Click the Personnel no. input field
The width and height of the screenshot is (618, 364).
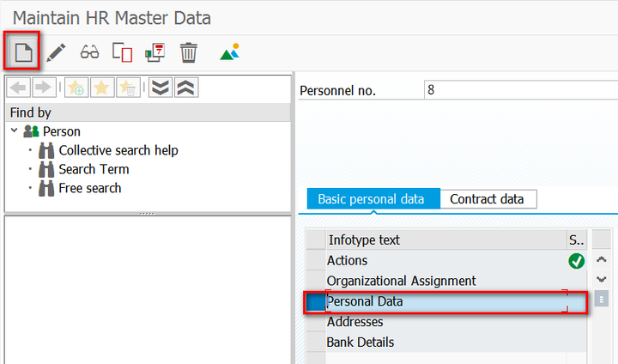pyautogui.click(x=519, y=90)
